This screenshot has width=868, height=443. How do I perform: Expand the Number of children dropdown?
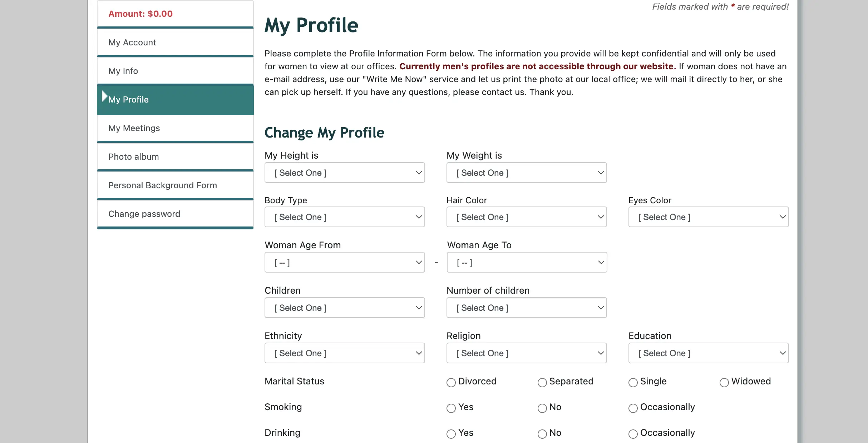(526, 308)
